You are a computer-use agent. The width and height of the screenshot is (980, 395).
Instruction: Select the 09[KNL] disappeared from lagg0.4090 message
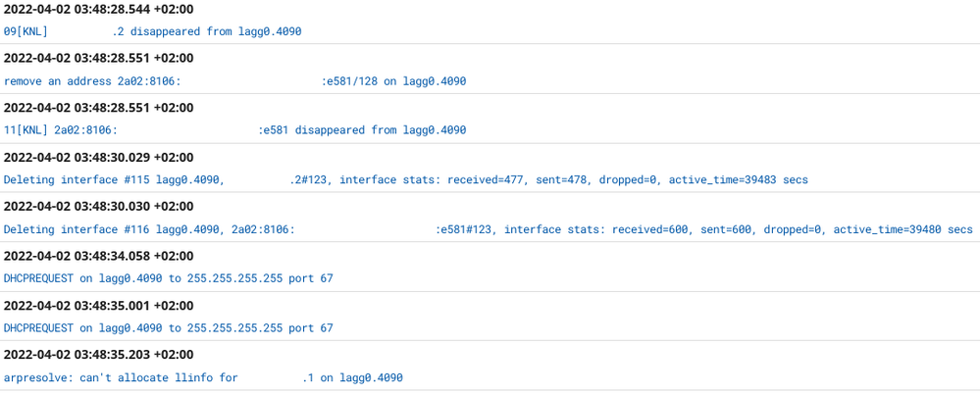click(152, 31)
